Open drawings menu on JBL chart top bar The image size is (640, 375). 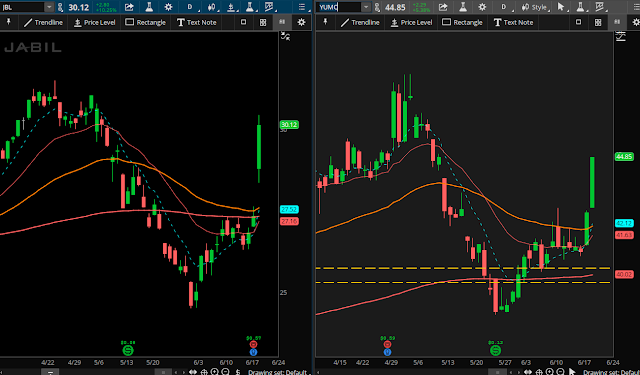(231, 7)
